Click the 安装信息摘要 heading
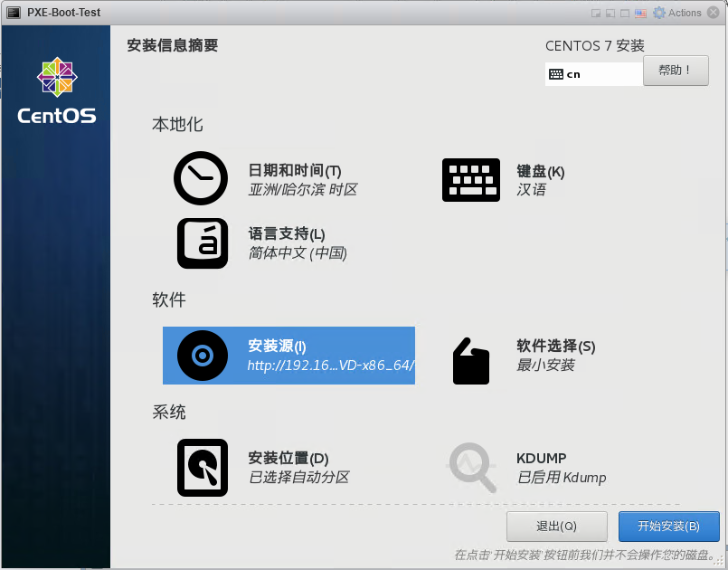The width and height of the screenshot is (728, 570). coord(172,45)
